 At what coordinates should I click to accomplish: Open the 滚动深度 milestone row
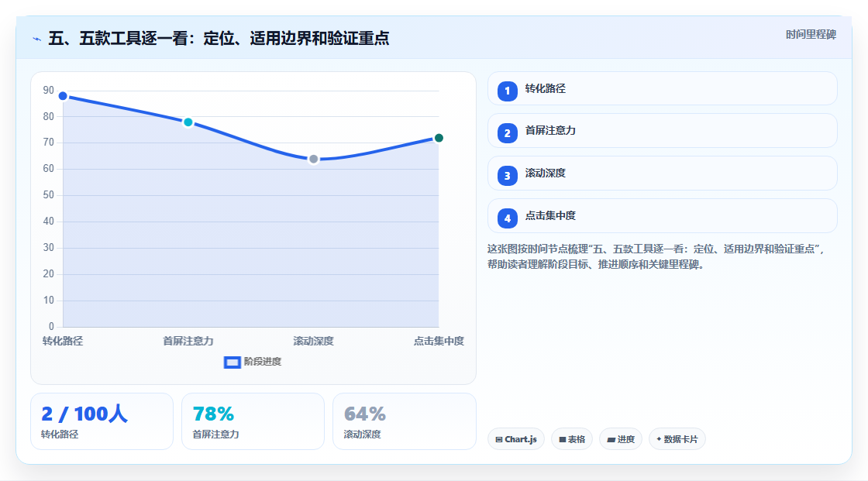click(x=662, y=174)
